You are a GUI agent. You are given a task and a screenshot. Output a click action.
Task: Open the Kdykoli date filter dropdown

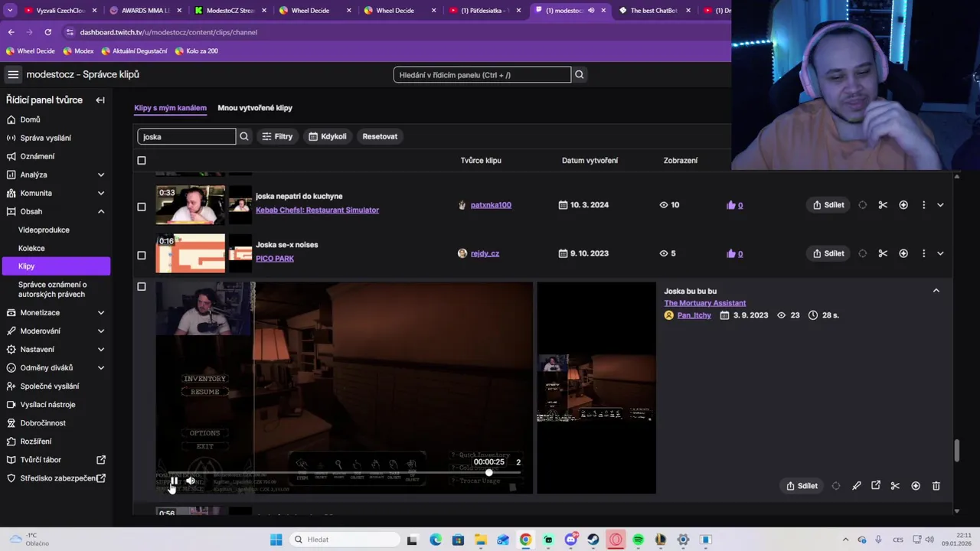click(328, 136)
